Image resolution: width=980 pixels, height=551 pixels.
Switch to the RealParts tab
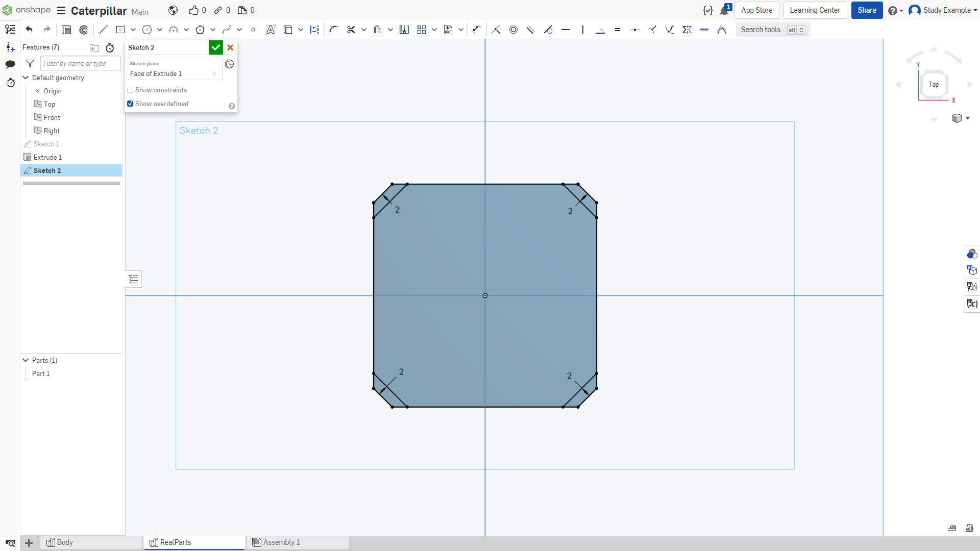[x=195, y=542]
